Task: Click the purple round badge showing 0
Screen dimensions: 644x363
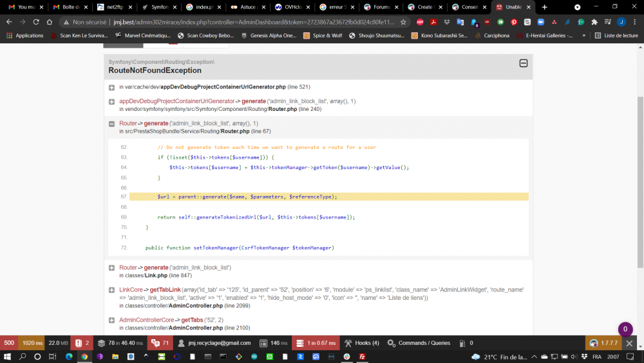Action: point(625,329)
